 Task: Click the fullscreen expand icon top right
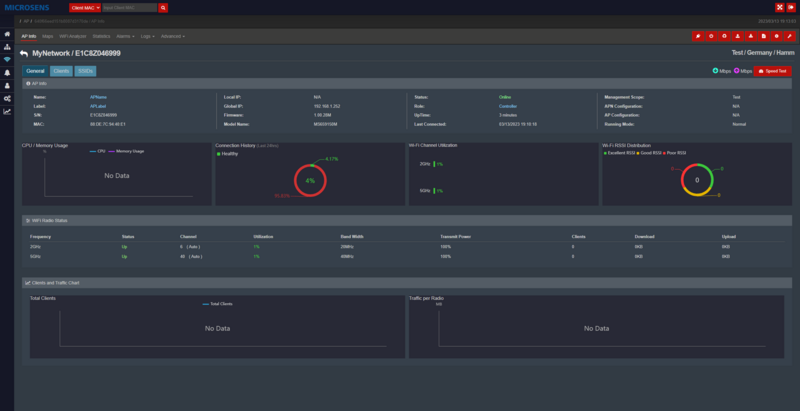(778, 7)
